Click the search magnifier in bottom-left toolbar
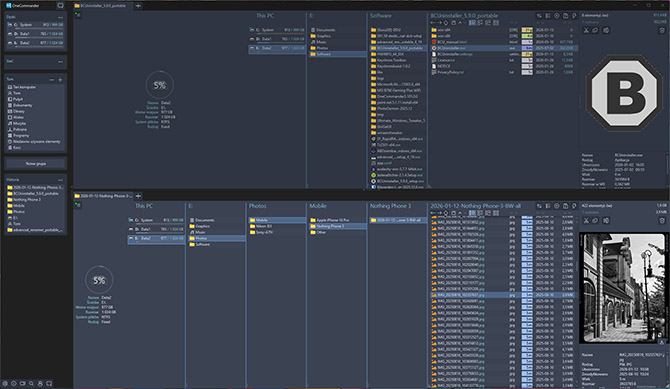The image size is (670, 389). (x=31, y=383)
